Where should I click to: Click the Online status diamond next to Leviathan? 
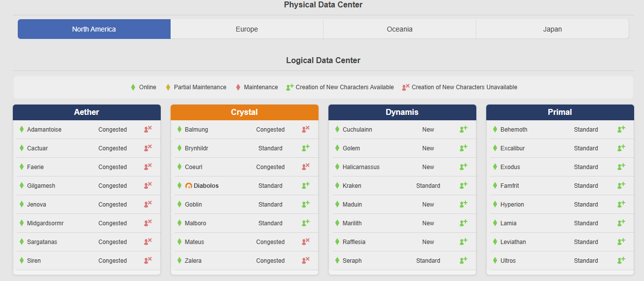click(x=495, y=242)
